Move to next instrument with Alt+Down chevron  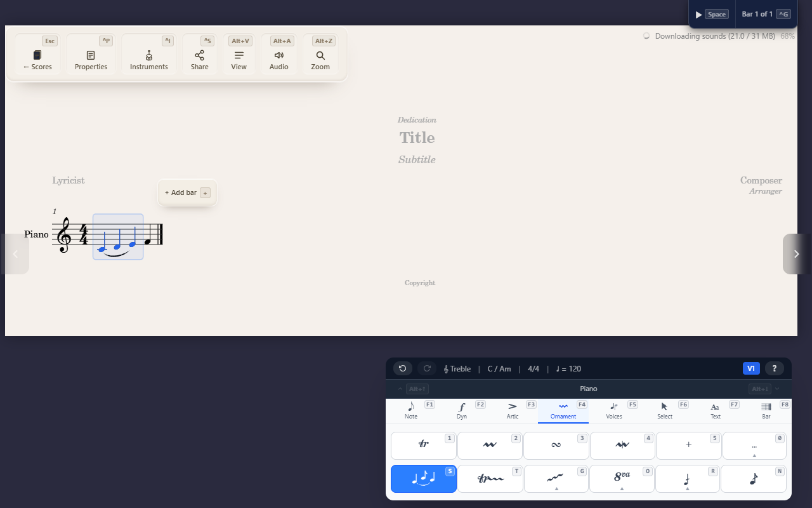(764, 389)
